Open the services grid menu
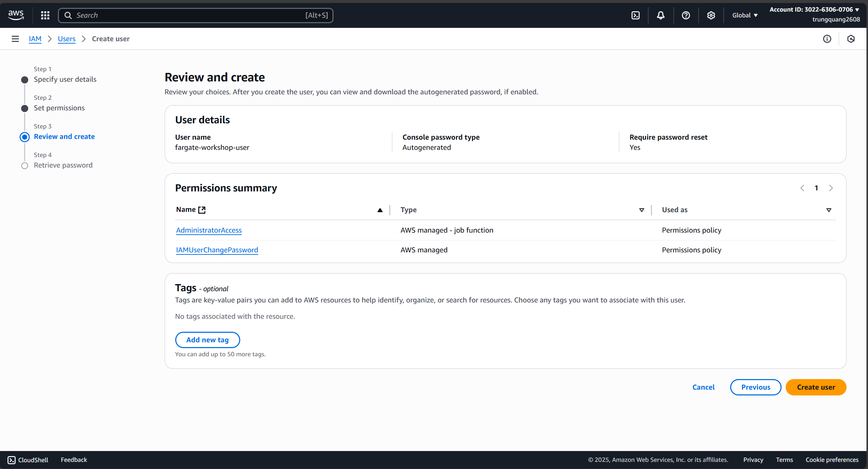This screenshot has height=469, width=868. tap(45, 15)
